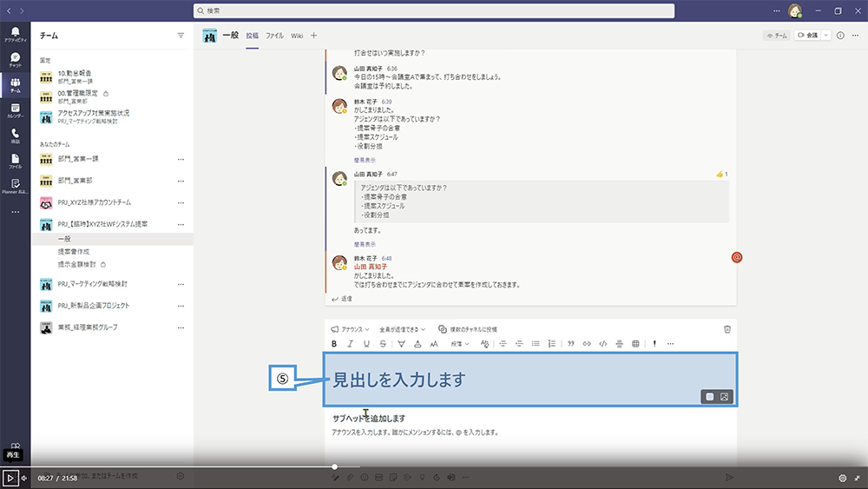Show more apps ellipsis in left rail
The height and width of the screenshot is (489, 868).
point(15,212)
